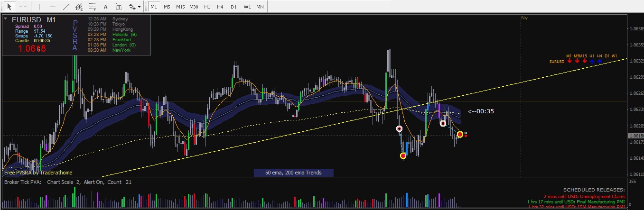Click the 'London (G)' session row
The height and width of the screenshot is (210, 644).
tap(112, 45)
